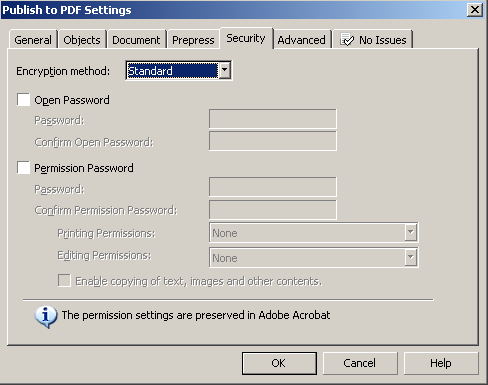Click the Cancel button
The width and height of the screenshot is (488, 385).
click(x=360, y=363)
